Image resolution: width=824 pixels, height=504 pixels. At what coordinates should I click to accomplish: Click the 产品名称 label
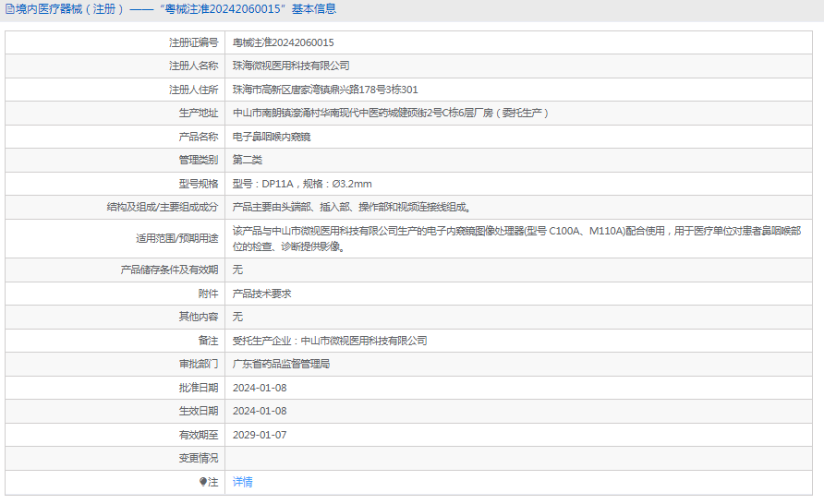[198, 137]
